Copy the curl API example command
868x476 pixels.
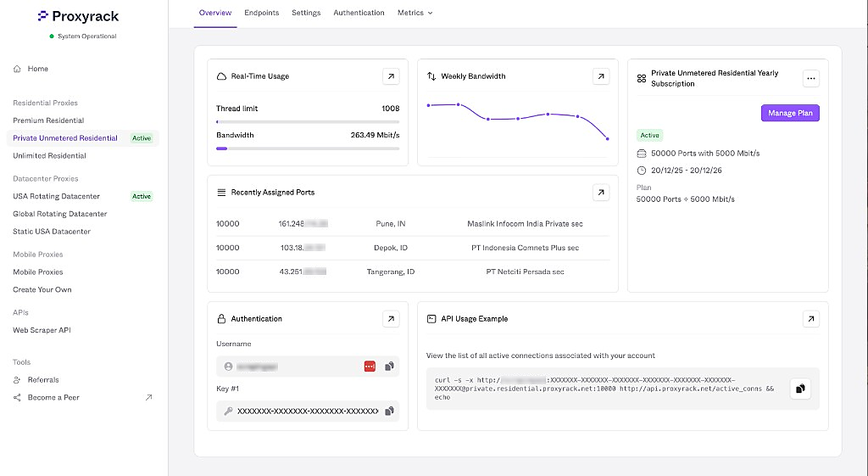800,389
